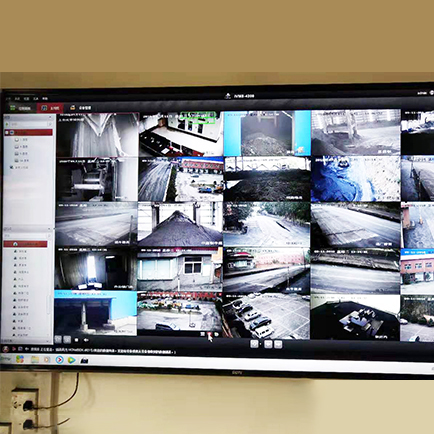Select the red highlighted camera group root node
The width and height of the screenshot is (434, 434).
[25, 244]
